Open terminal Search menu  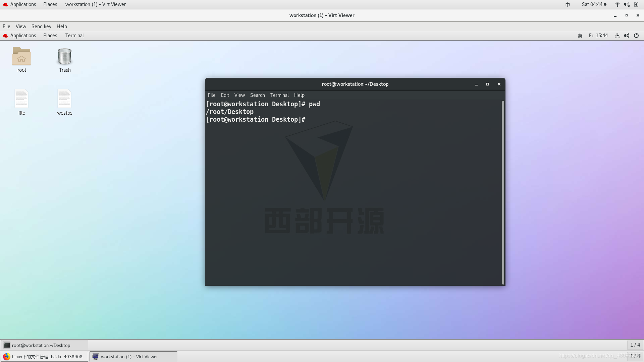coord(257,95)
